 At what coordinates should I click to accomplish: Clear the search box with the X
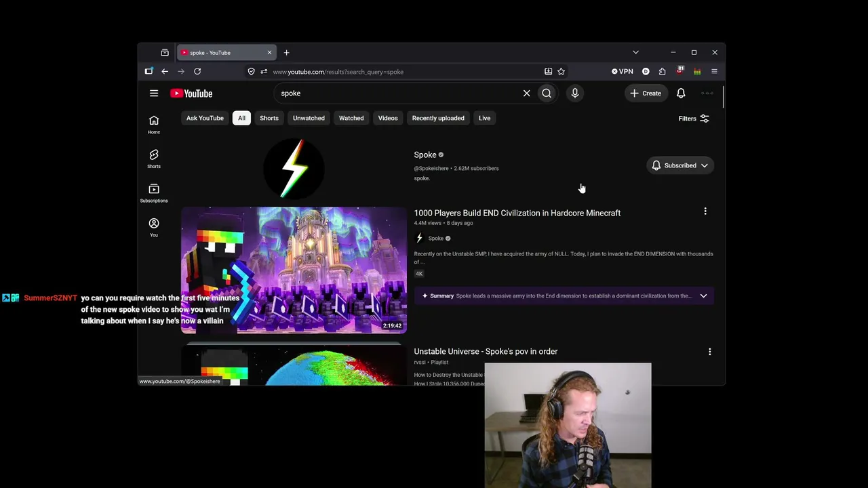526,94
